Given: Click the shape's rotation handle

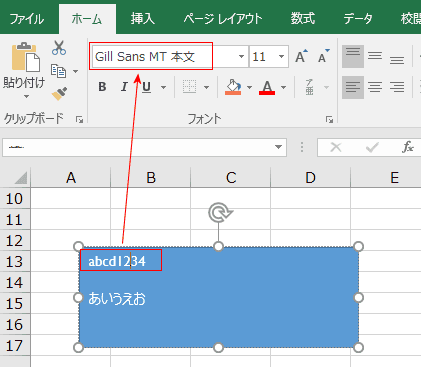Looking at the screenshot, I should 220,213.
